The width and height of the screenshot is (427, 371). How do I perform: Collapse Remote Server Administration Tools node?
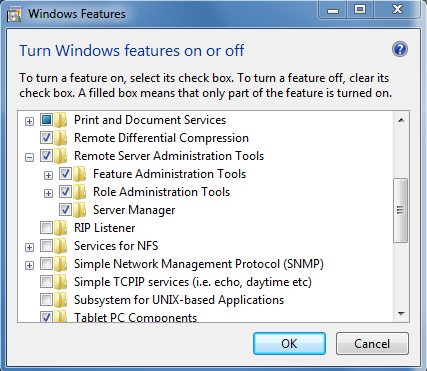29,157
